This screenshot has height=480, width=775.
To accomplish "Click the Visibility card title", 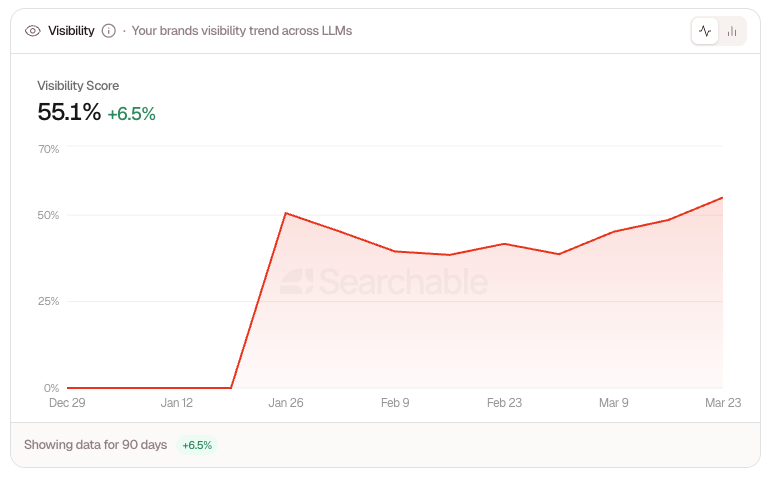I will pos(71,31).
